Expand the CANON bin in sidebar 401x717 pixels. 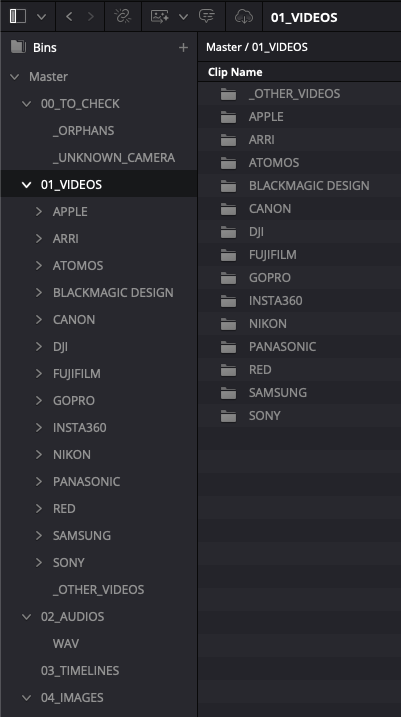[x=39, y=320]
